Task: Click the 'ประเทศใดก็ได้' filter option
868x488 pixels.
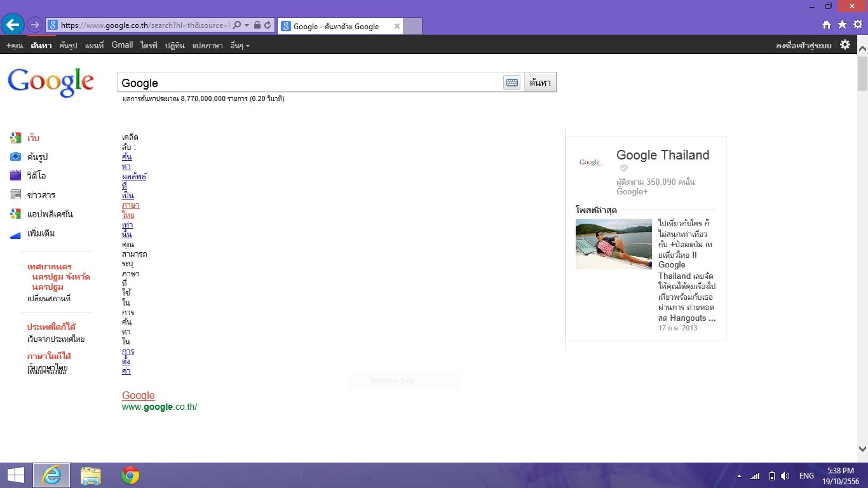Action: (51, 327)
